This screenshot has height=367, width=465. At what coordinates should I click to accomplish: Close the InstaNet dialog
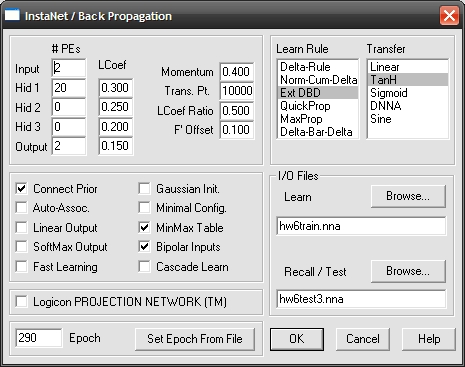pos(449,16)
